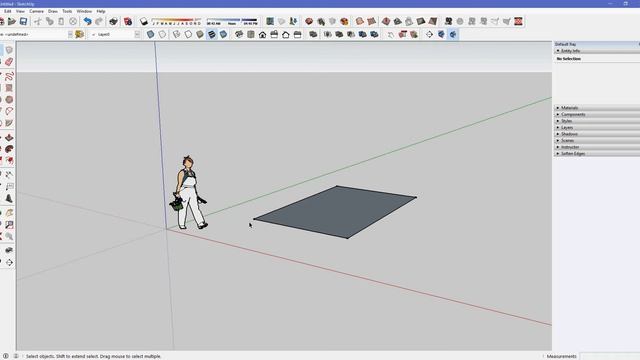640x360 pixels.
Task: Open the Window menu
Action: pos(84,11)
